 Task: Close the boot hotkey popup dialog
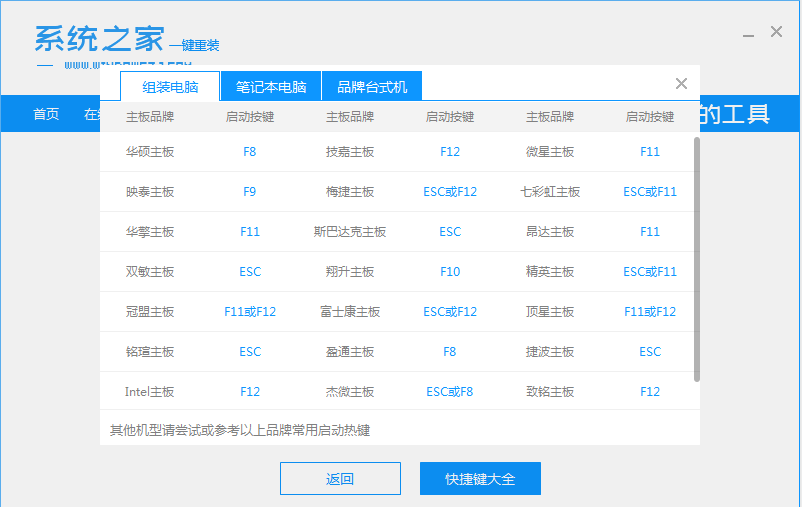[x=681, y=84]
